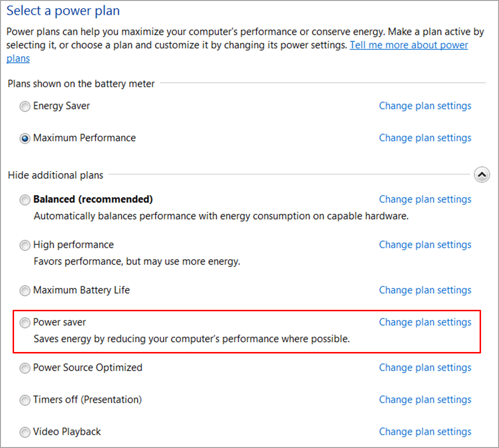Image resolution: width=499 pixels, height=448 pixels.
Task: Open Change plan settings for Balanced
Action: [425, 199]
